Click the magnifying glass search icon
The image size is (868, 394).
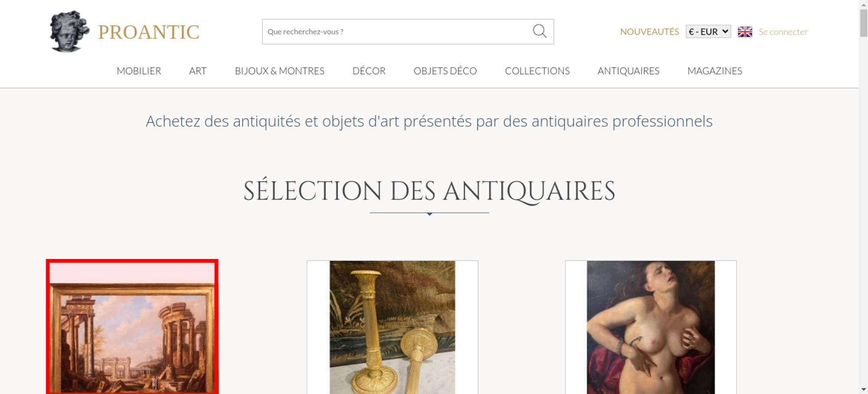[x=539, y=31]
